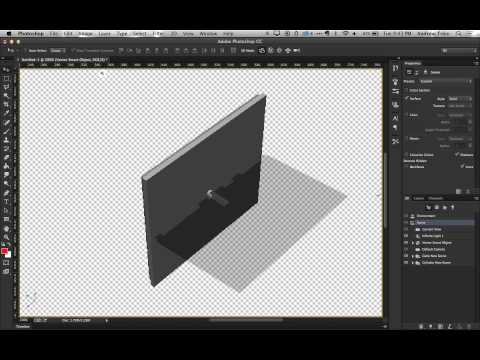480x360 pixels.
Task: Select the Rectangular Marquee tool
Action: pos(6,79)
